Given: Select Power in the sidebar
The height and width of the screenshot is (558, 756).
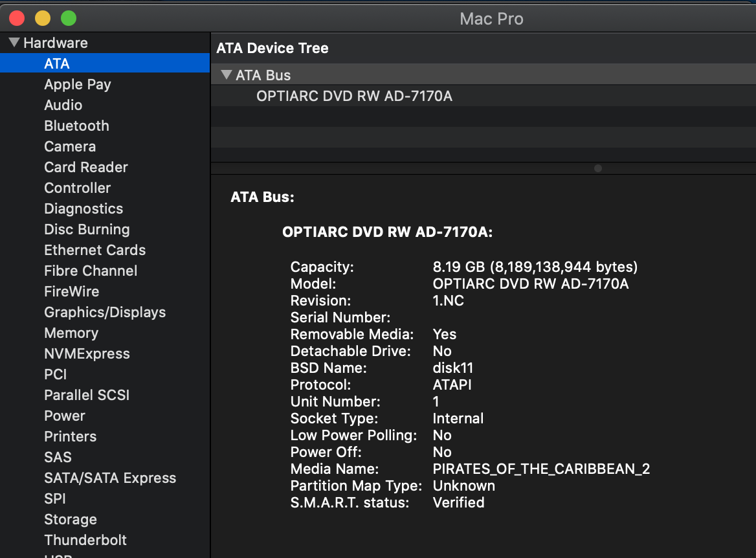Looking at the screenshot, I should (64, 416).
